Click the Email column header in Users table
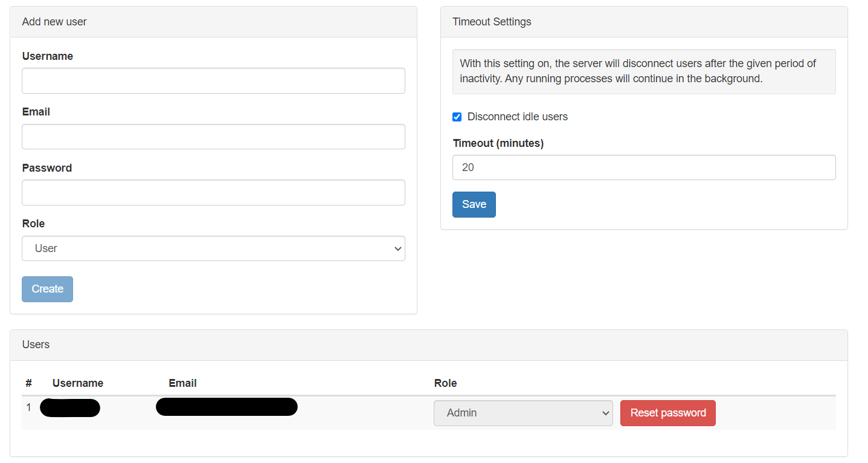The height and width of the screenshot is (463, 868). pyautogui.click(x=182, y=383)
